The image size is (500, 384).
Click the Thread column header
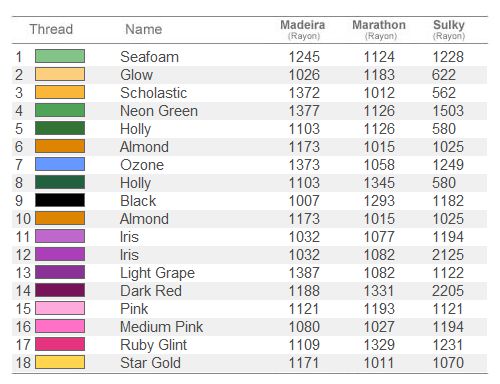(51, 29)
